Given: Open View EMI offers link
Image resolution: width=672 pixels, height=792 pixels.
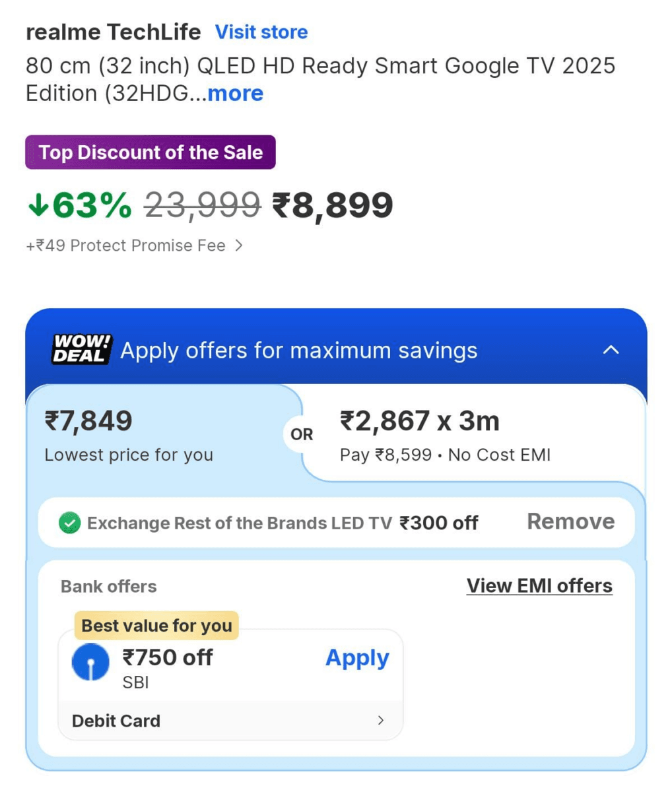Looking at the screenshot, I should [x=539, y=585].
